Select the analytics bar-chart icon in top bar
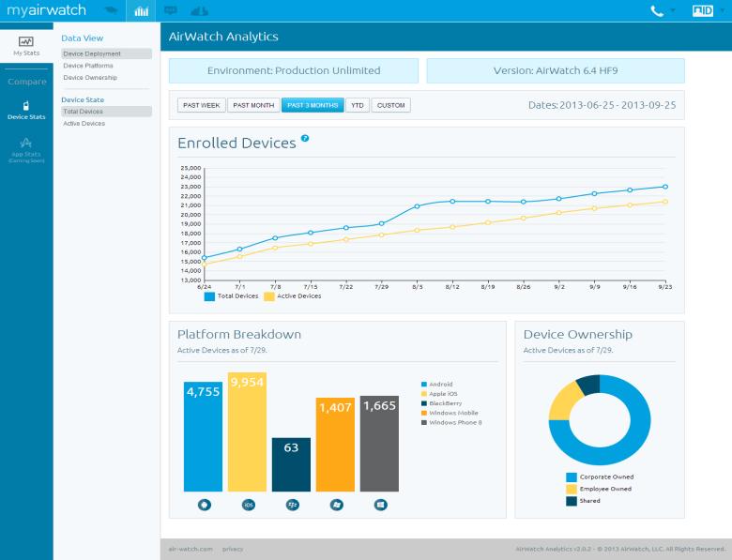Screen dimensions: 732x560 tap(141, 11)
